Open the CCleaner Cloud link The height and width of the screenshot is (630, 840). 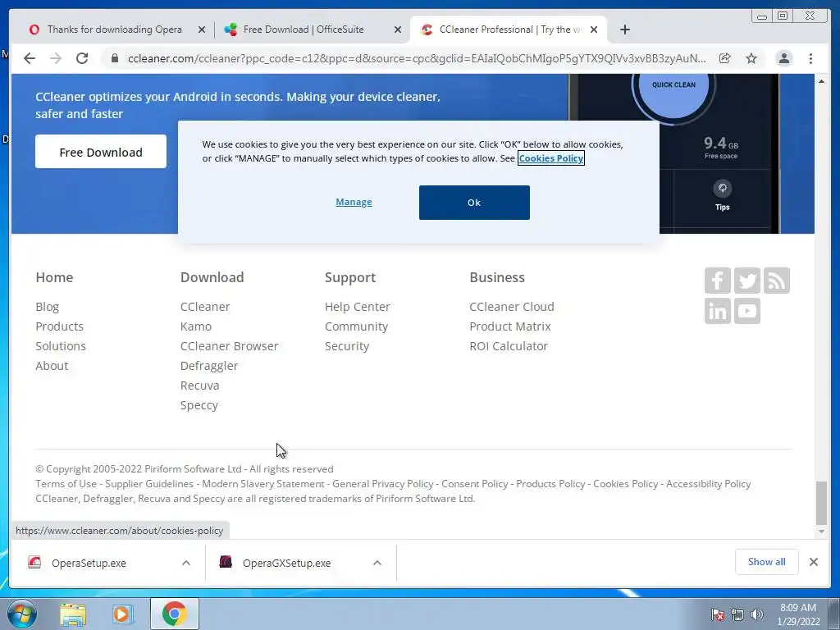tap(512, 307)
